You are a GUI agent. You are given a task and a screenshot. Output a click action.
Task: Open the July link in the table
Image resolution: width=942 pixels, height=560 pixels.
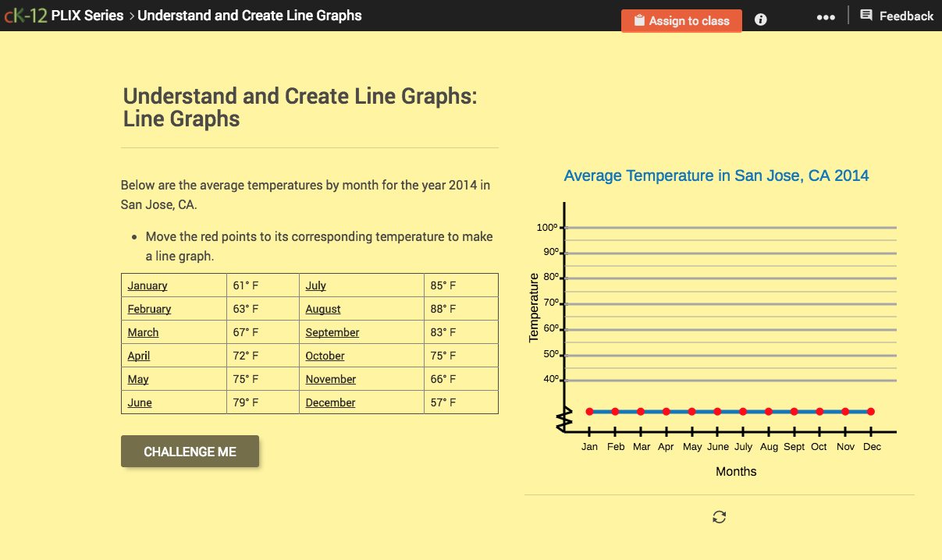pos(315,285)
